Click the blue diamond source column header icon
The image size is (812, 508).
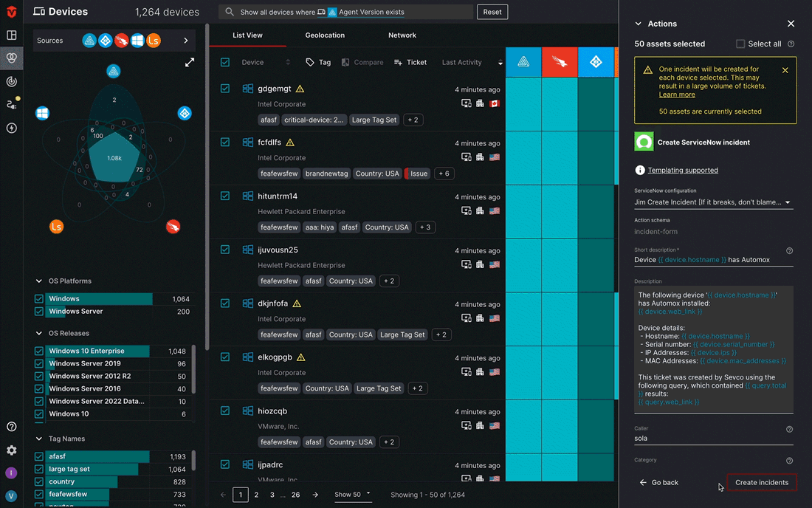[596, 62]
